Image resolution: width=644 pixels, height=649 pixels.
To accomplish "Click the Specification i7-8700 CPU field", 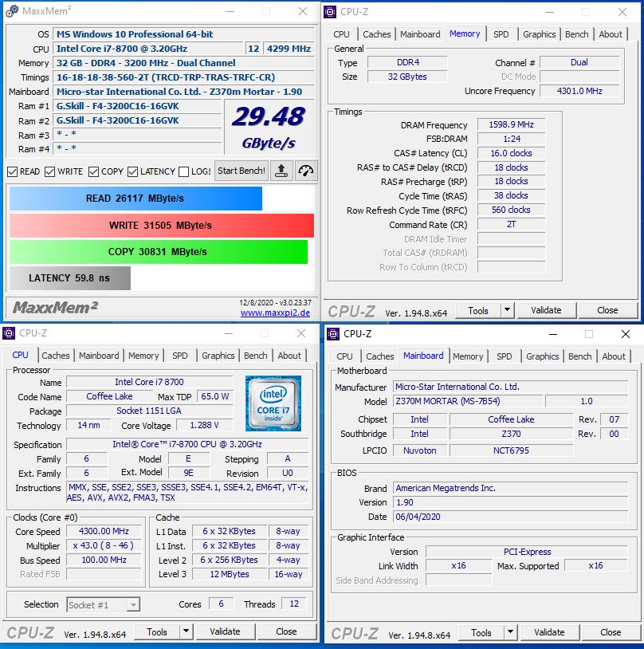I will pyautogui.click(x=187, y=444).
